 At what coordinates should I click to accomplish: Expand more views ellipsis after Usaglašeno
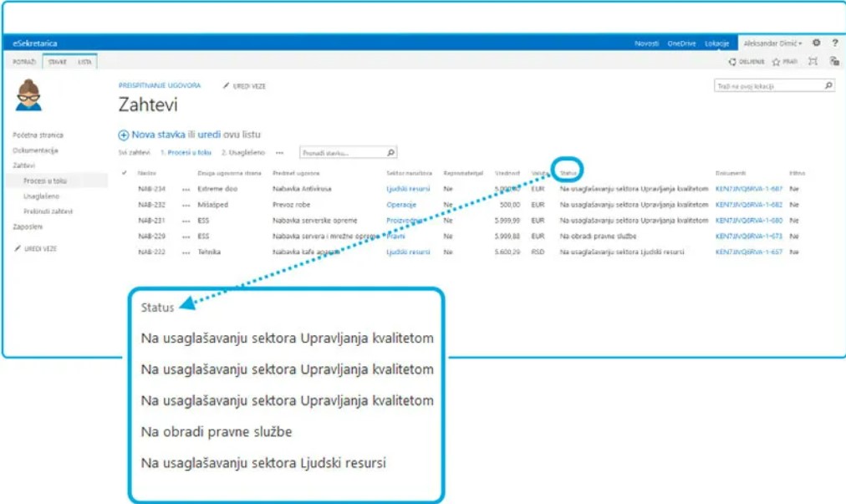(279, 153)
